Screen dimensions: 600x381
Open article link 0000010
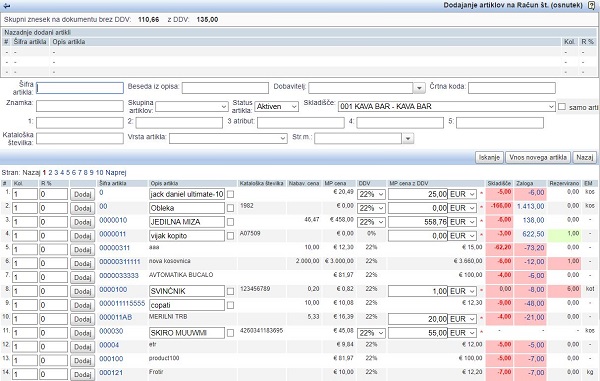tap(113, 220)
